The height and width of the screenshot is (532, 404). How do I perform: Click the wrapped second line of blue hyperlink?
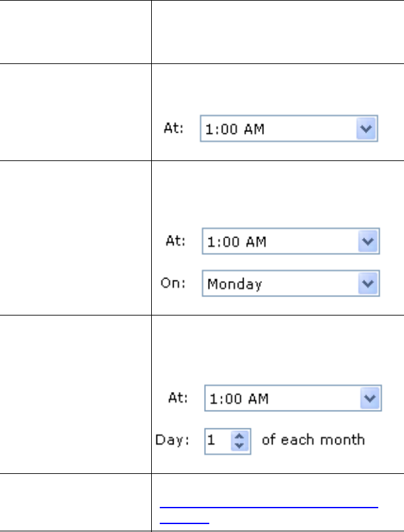185,520
